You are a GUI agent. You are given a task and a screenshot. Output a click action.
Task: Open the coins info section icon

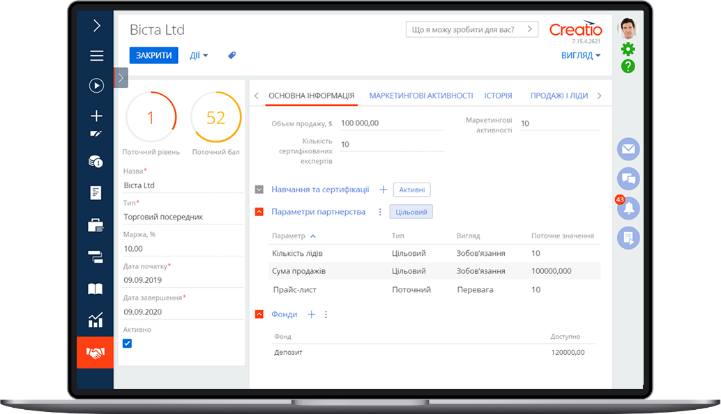coord(96,161)
